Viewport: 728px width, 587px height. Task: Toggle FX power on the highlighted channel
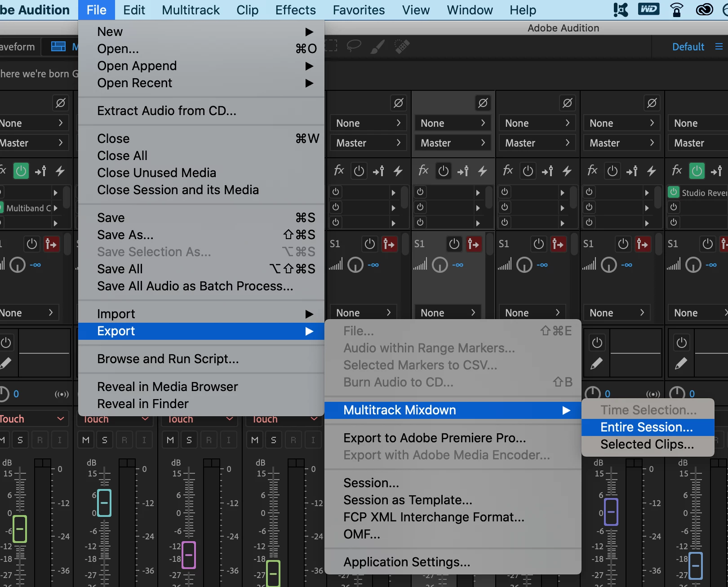click(x=443, y=171)
